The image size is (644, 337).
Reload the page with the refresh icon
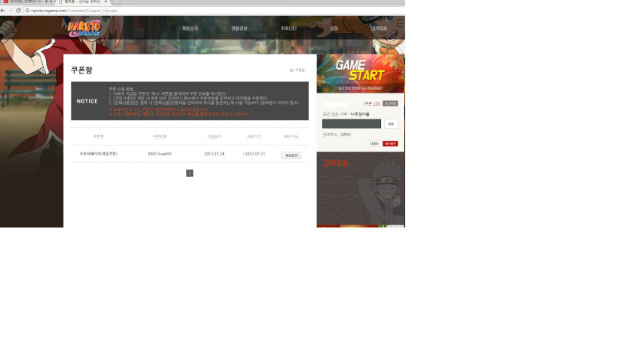[x=18, y=11]
